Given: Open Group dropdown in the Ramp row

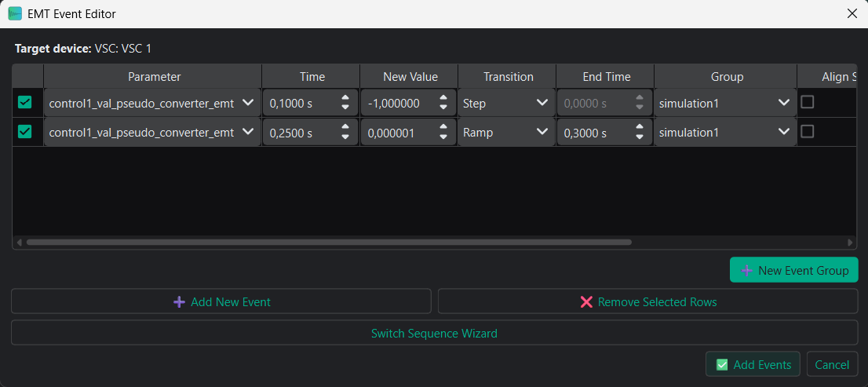Looking at the screenshot, I should coord(725,132).
